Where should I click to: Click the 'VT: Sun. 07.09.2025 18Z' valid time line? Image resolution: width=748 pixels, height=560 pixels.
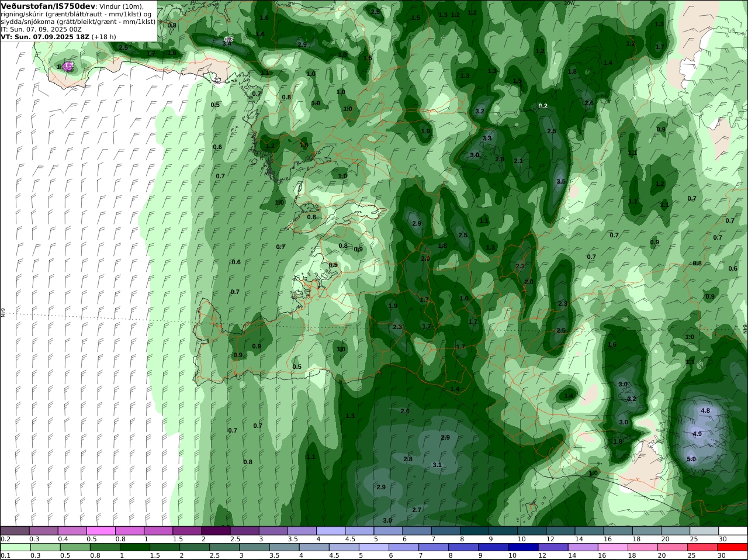45,36
